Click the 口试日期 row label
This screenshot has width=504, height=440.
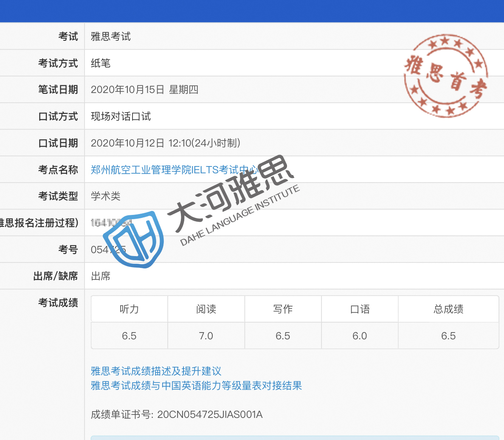click(58, 143)
